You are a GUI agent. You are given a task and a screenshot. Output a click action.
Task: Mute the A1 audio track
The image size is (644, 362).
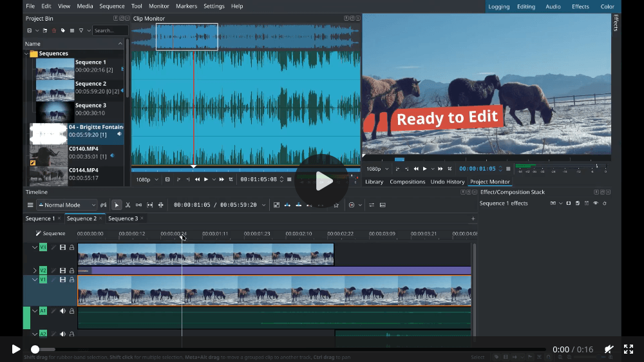(63, 311)
